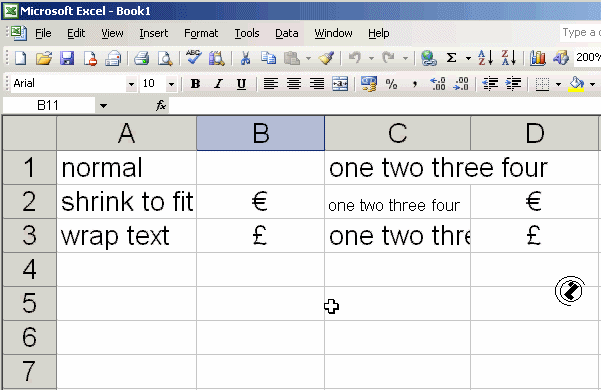Toggle Bold formatting

pos(195,84)
